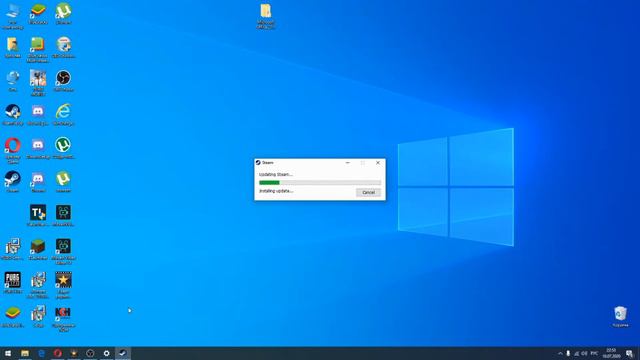The height and width of the screenshot is (360, 640).
Task: Open the Settings gear on the taskbar
Action: (107, 353)
